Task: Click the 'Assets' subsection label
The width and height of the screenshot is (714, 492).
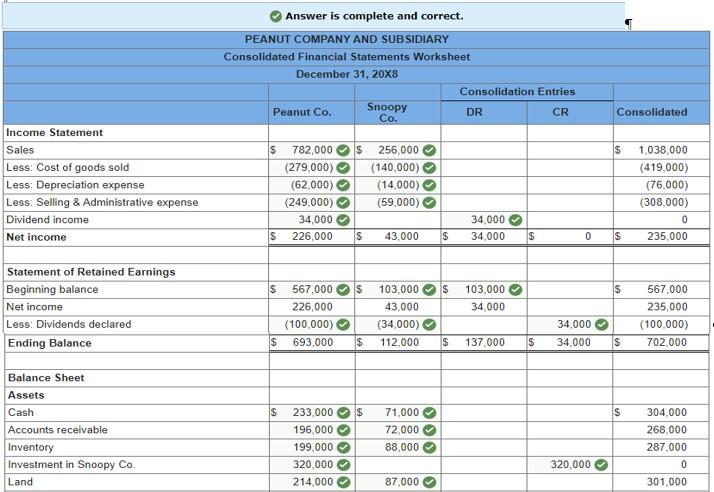Action: click(26, 395)
